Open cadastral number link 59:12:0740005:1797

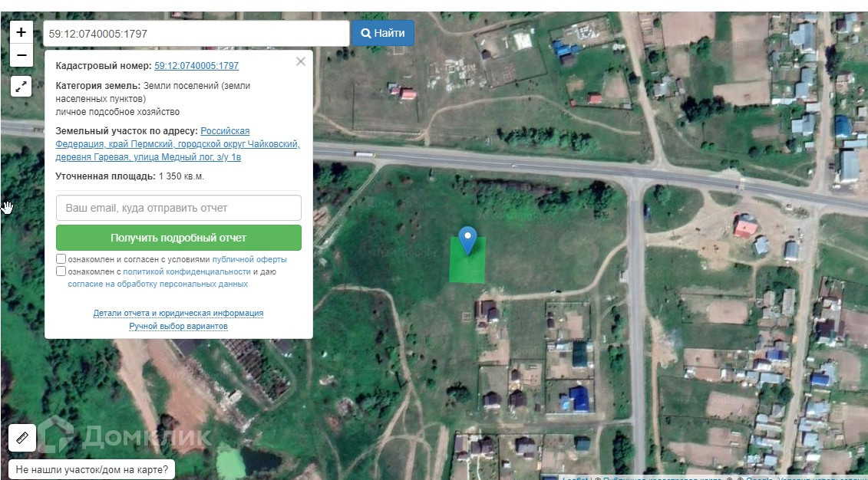coord(196,66)
